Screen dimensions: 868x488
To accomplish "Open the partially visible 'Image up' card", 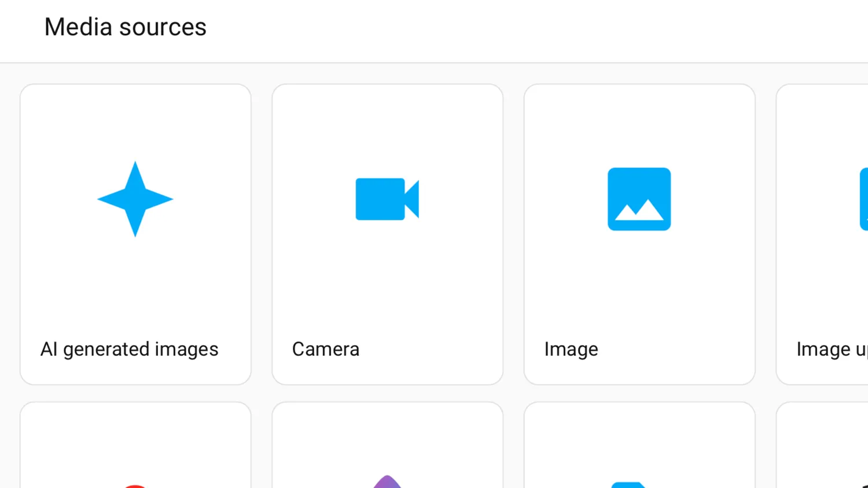I will (x=822, y=234).
